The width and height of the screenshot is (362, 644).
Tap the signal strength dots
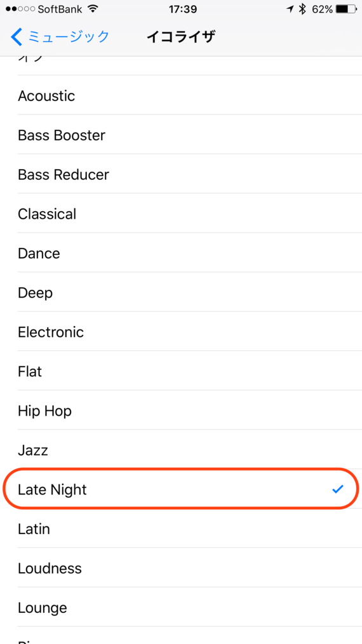(20, 9)
